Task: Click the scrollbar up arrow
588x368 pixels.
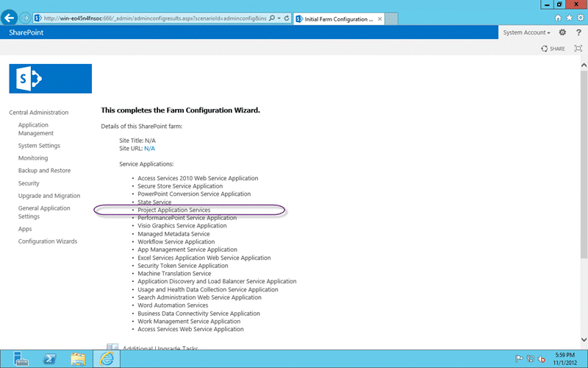Action: click(x=584, y=66)
